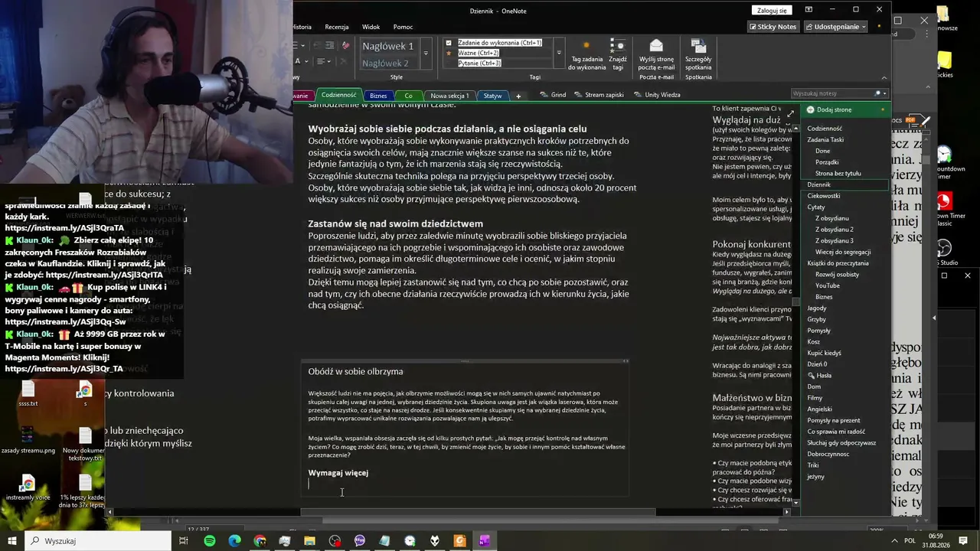The height and width of the screenshot is (551, 980).
Task: Open Szczegóły spotkania in the ribbon
Action: point(698,55)
